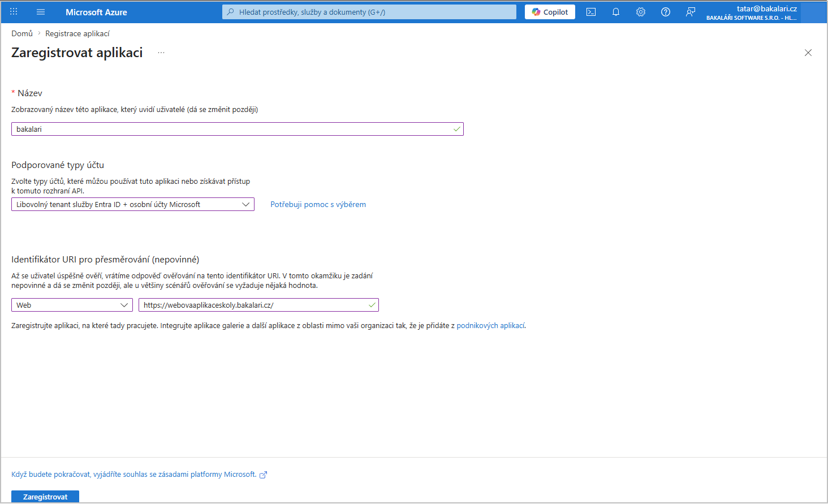Open the Potřebuji pomoc s výběrem link

click(318, 204)
